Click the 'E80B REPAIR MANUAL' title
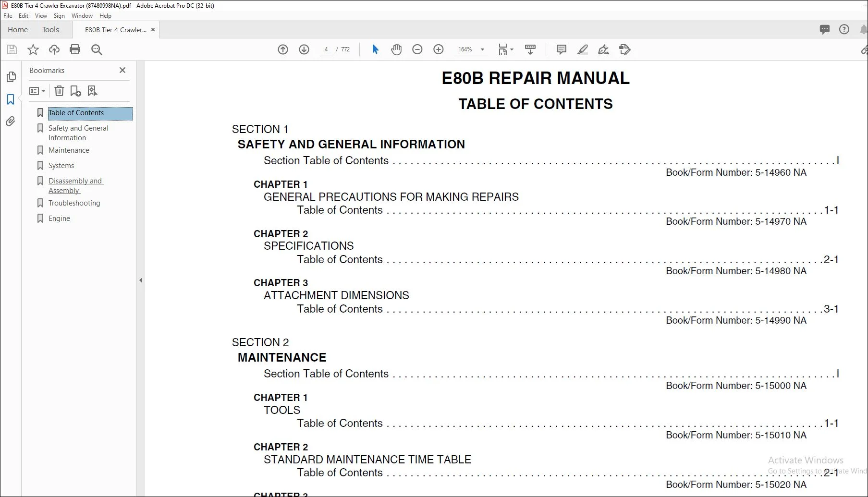868x497 pixels. pyautogui.click(x=535, y=78)
